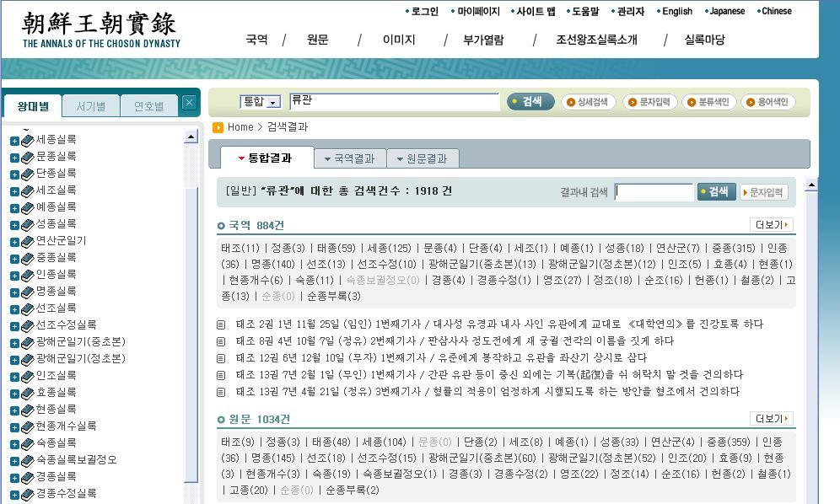
Task: Open document icon for 태조 13권 7년 4월 entry
Action: pos(221,392)
